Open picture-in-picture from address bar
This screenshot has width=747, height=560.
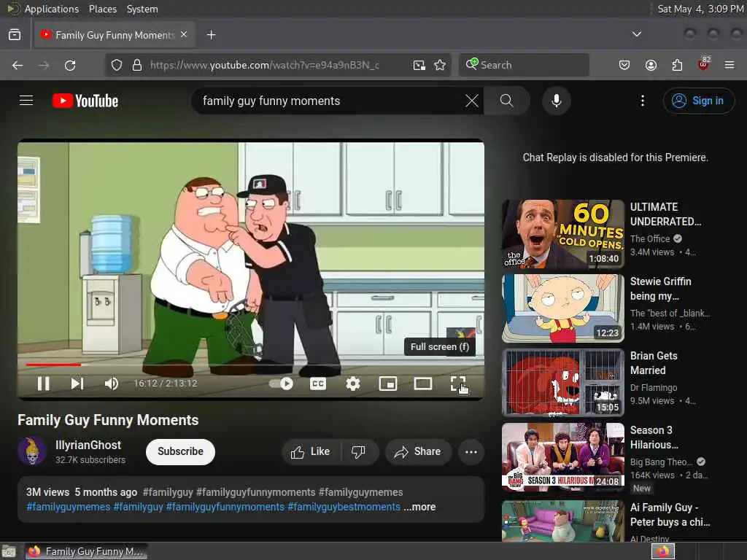419,65
